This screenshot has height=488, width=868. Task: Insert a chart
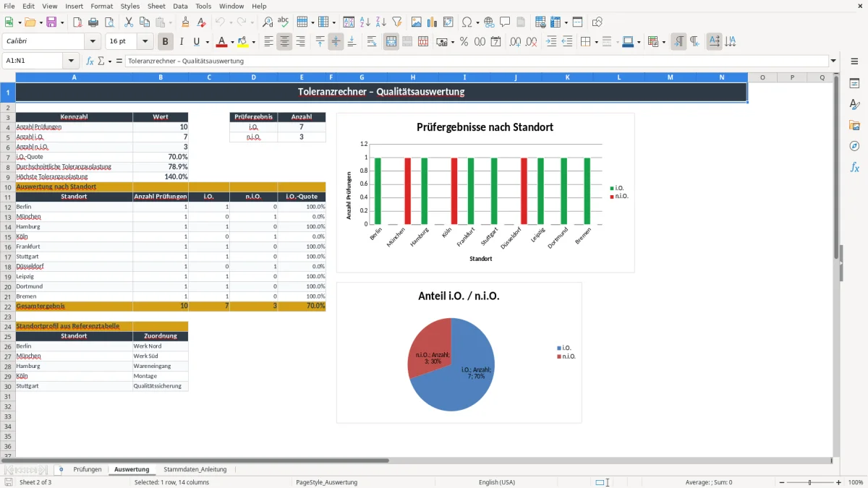coord(433,22)
